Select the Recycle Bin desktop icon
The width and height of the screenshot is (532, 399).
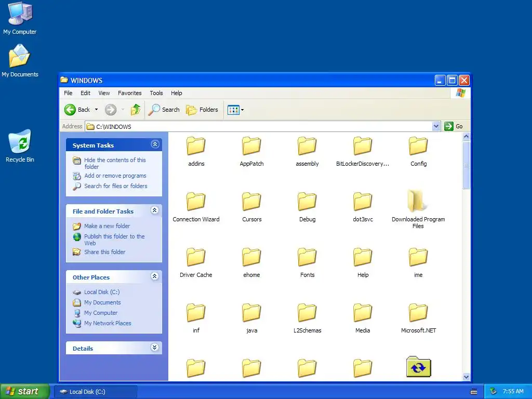pos(20,146)
